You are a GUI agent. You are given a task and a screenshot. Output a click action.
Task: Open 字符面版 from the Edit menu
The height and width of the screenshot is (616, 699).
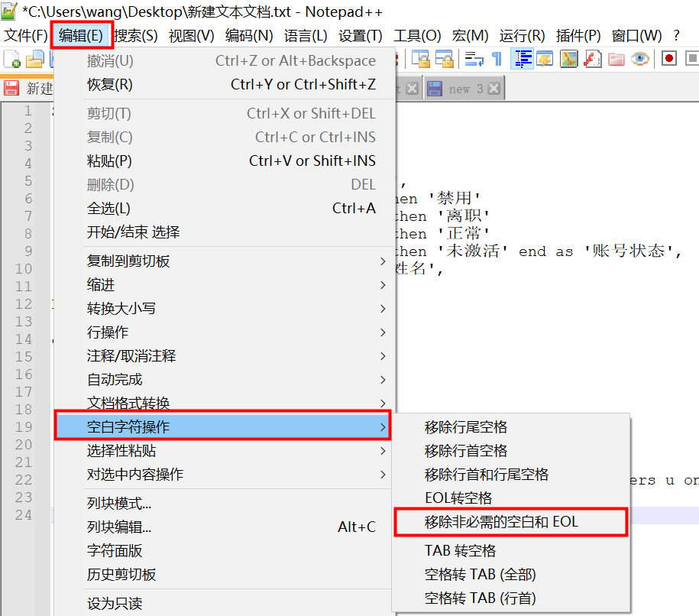click(x=225, y=551)
